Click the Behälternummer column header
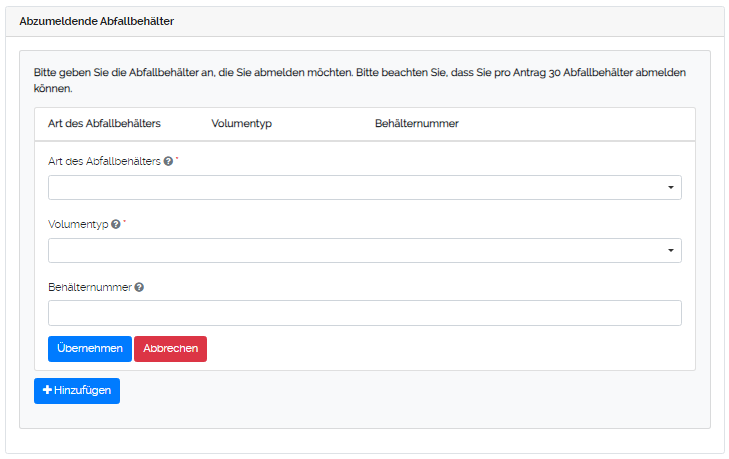This screenshot has height=459, width=729. coord(416,124)
